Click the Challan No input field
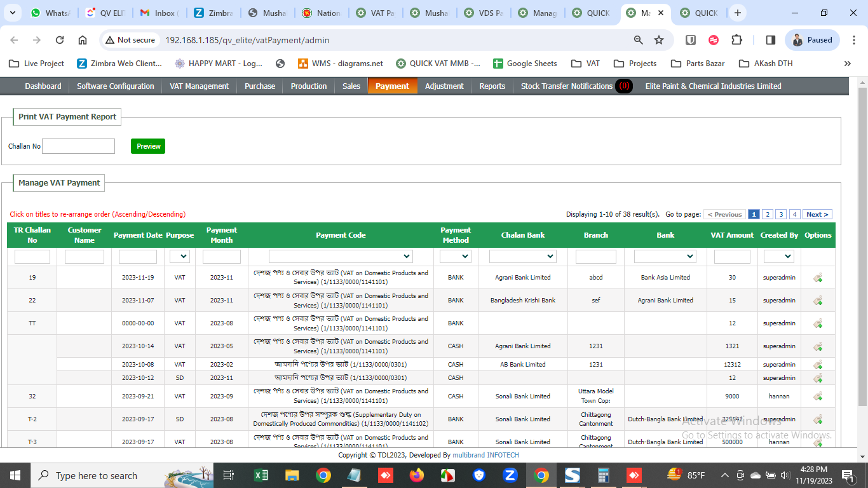The height and width of the screenshot is (488, 868). click(x=78, y=146)
